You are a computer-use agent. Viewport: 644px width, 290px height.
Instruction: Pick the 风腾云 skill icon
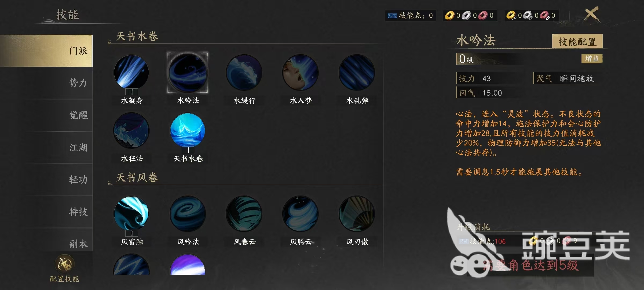click(301, 214)
